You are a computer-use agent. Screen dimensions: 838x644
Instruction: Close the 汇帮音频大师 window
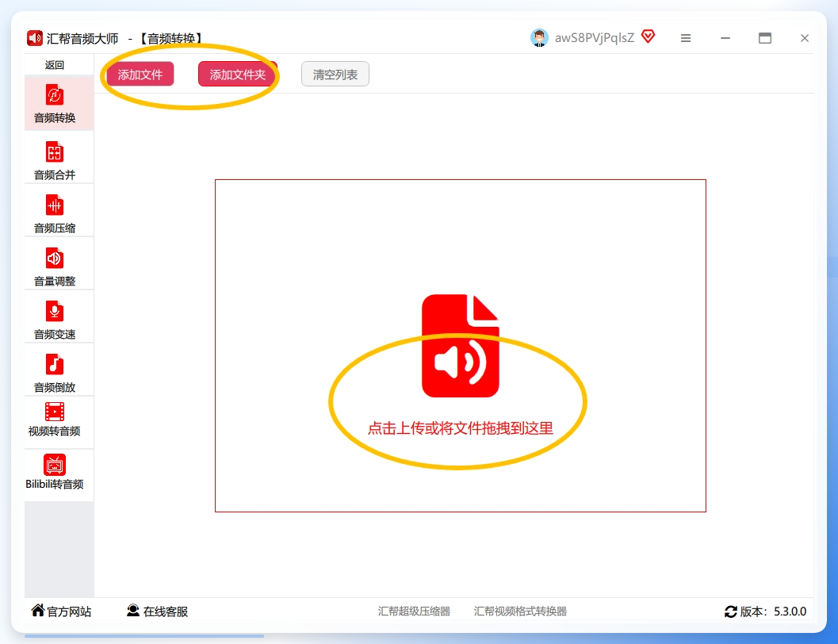[x=805, y=38]
